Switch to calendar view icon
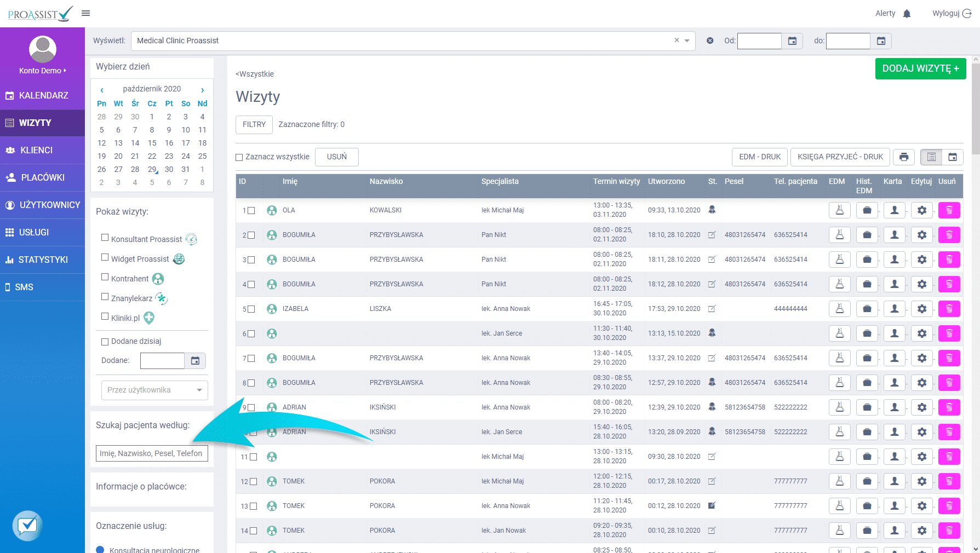The height and width of the screenshot is (553, 980). point(953,157)
